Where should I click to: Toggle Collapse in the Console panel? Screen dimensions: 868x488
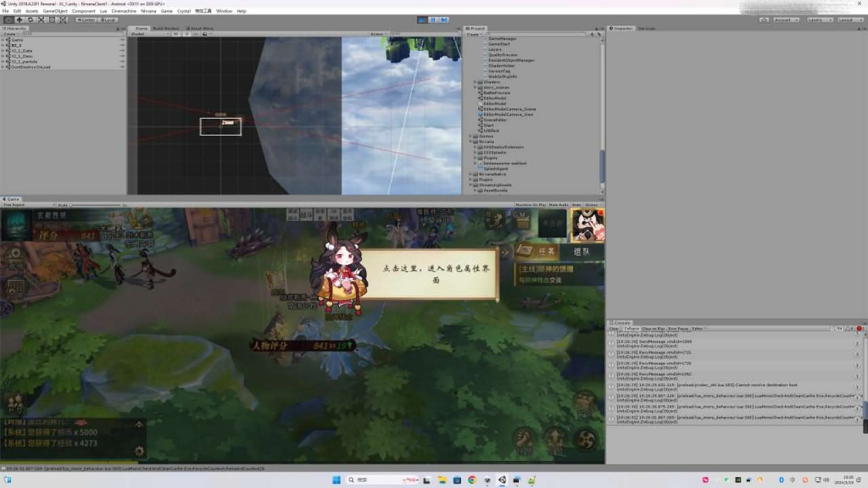tap(632, 328)
